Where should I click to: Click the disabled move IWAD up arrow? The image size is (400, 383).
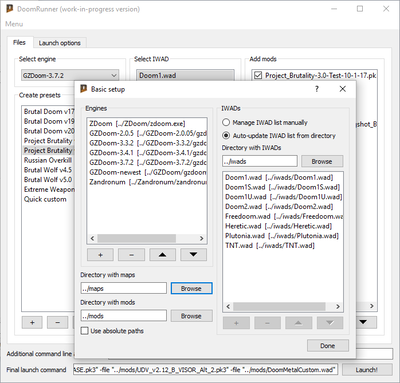pos(298,323)
